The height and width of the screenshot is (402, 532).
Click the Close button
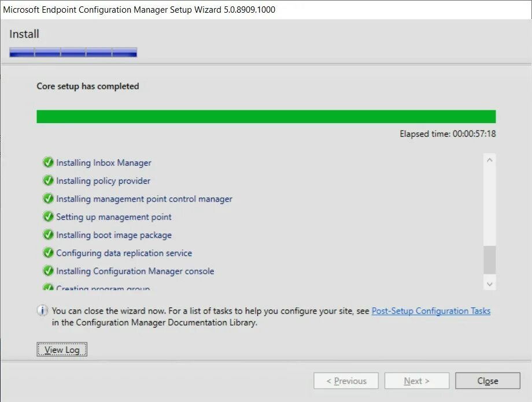tap(487, 381)
